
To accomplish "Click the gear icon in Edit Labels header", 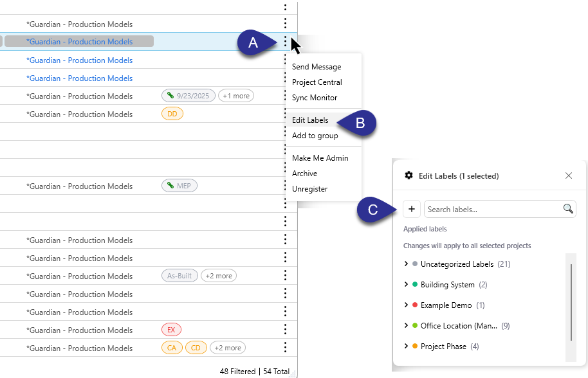I will (x=408, y=175).
